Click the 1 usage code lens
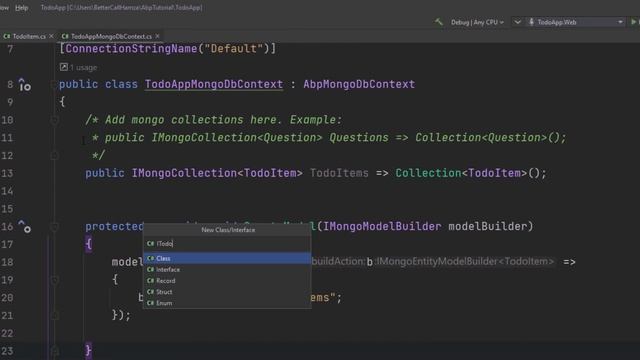 (x=83, y=67)
